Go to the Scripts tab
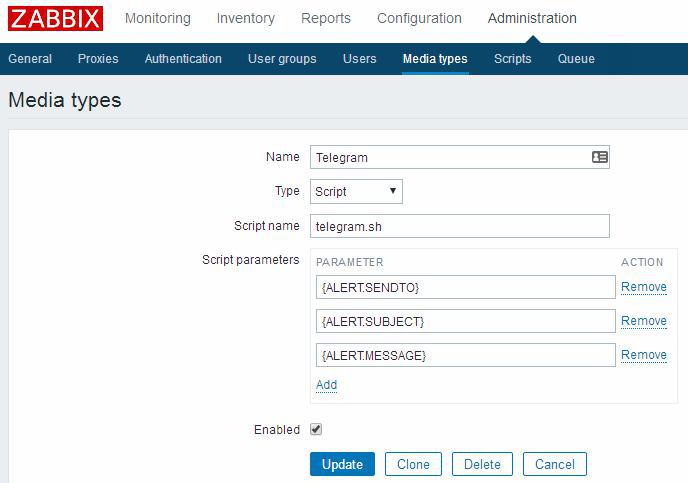This screenshot has height=483, width=688. click(x=512, y=59)
